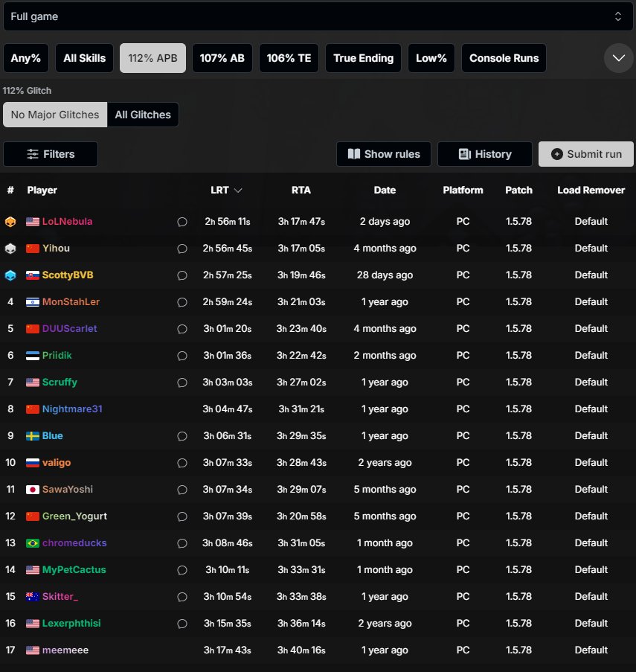The image size is (636, 672).
Task: Click LoLNebula's LRT time 2h 56m 11s
Action: coord(228,222)
